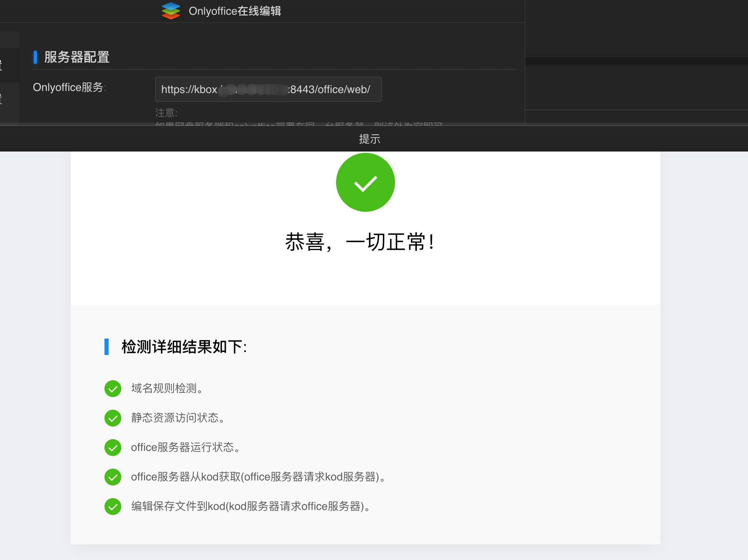
Task: Click the Onlyoffice service URL input field
Action: point(268,89)
